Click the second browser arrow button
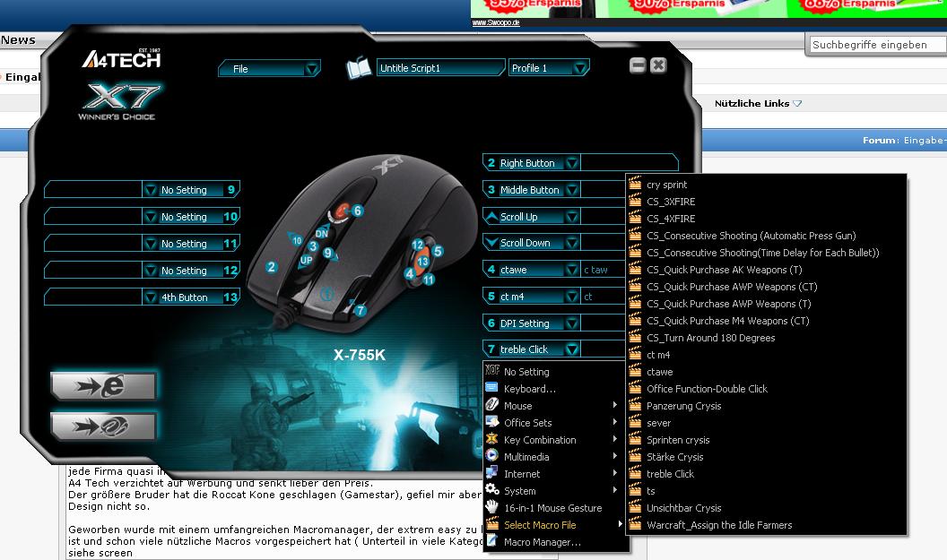Screen dimensions: 947x560 click(104, 426)
